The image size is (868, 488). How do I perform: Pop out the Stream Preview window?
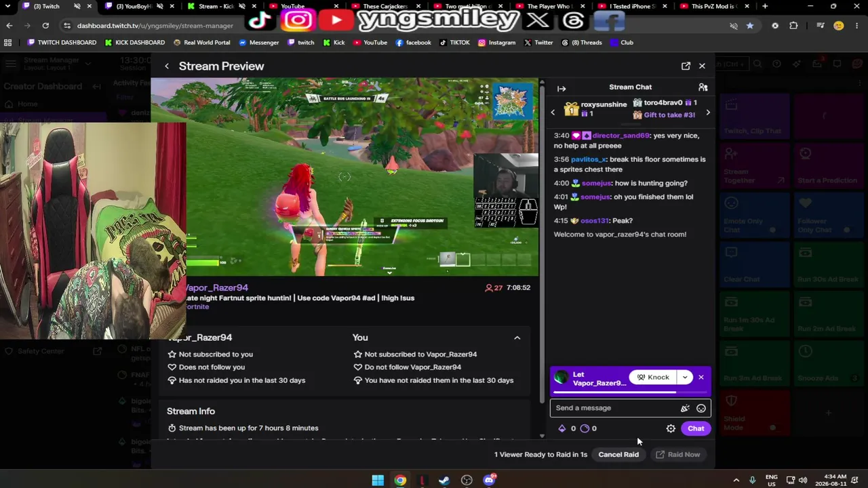coord(686,66)
